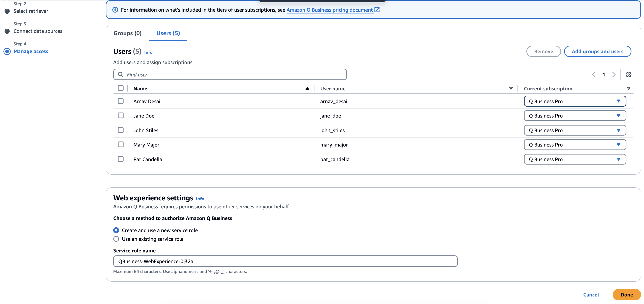Toggle the select-all users checkbox

click(x=121, y=88)
